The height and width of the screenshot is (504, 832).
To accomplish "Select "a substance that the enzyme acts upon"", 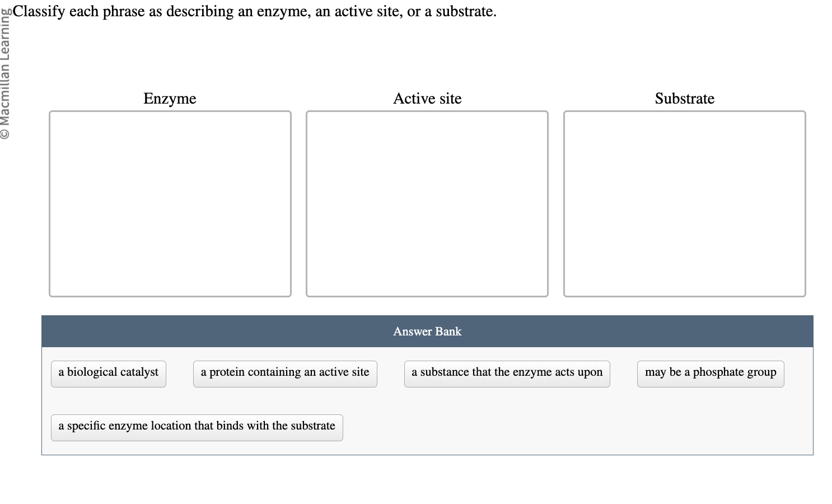I will (507, 372).
